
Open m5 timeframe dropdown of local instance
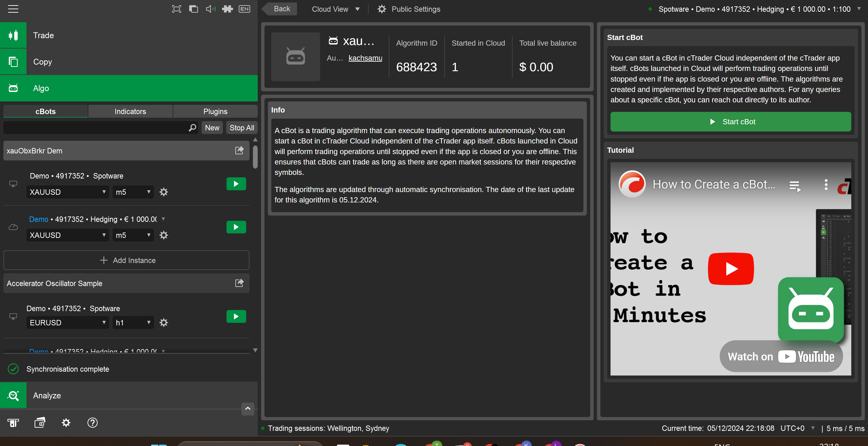133,192
